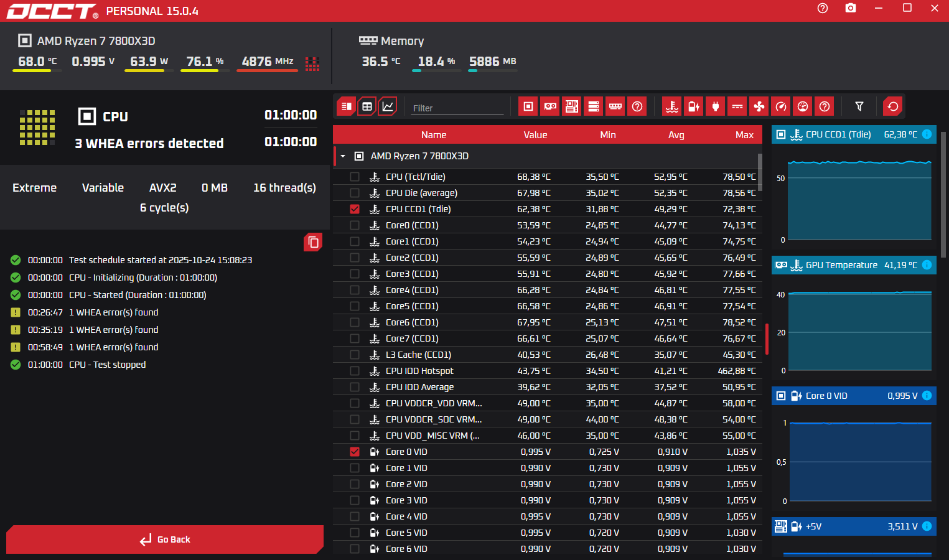Toggle the unknown-hardware category filter
Viewport: 949px width, 560px height.
point(637,106)
